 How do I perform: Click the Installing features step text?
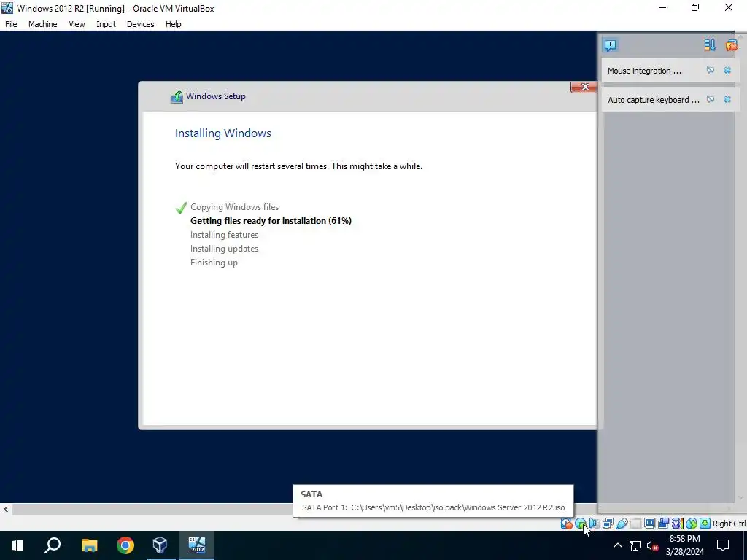[x=224, y=234]
